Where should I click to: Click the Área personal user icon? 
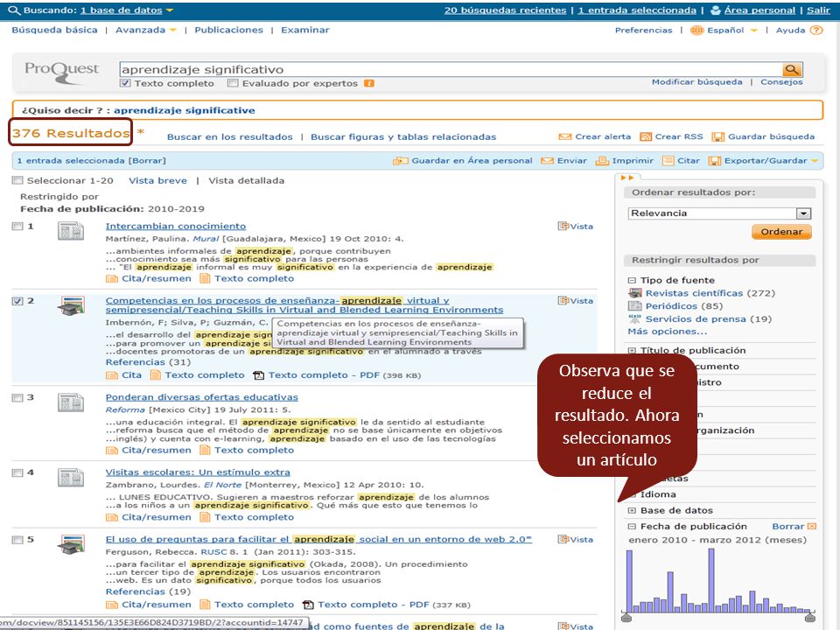pos(715,10)
